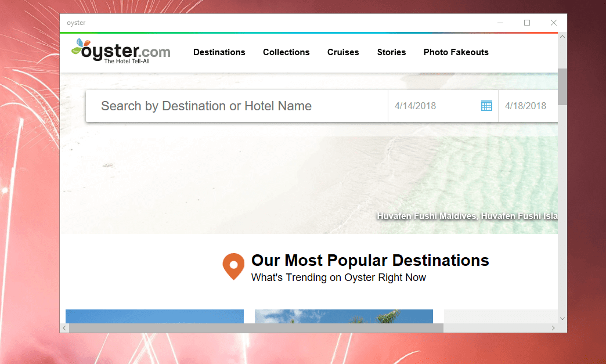Click the horizontal scrollbar left arrow
This screenshot has width=606, height=364.
point(64,328)
